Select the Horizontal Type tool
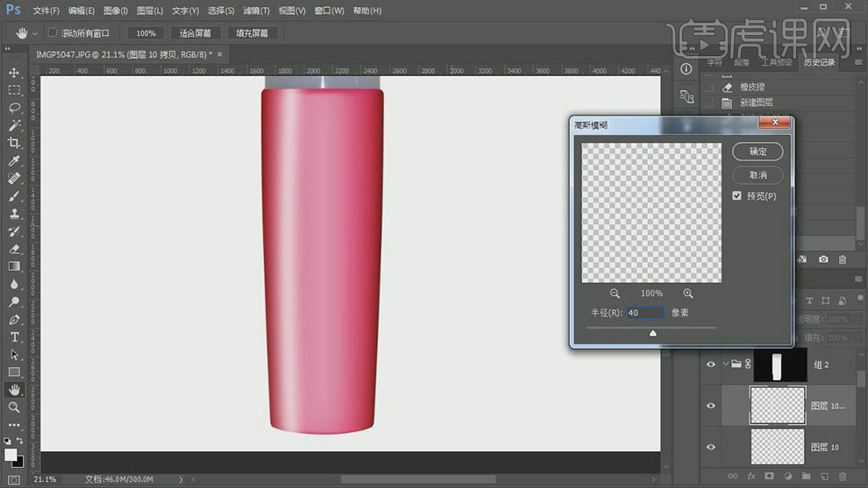 click(x=14, y=336)
